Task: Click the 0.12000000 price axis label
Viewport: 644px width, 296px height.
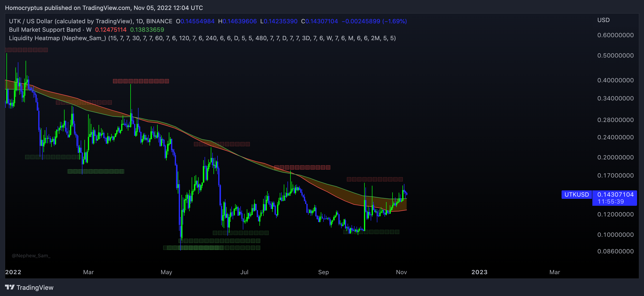Action: tap(615, 214)
